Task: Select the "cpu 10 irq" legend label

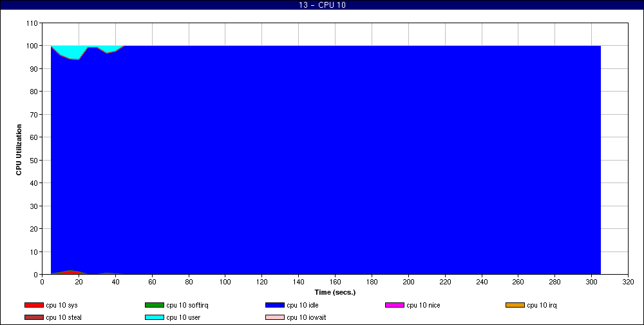Action: (541, 305)
